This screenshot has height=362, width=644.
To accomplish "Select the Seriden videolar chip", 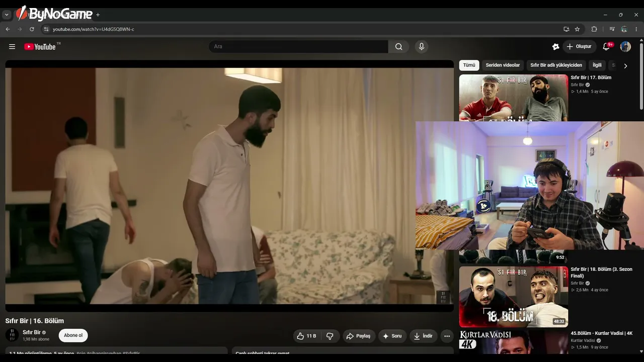I will pyautogui.click(x=503, y=65).
